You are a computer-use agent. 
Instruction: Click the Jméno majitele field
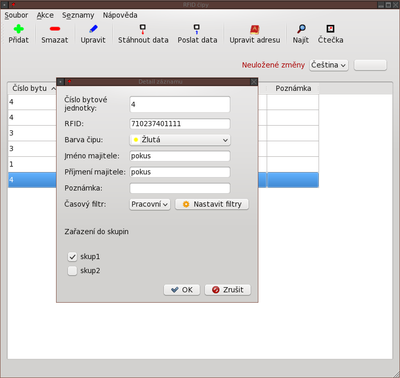(180, 156)
